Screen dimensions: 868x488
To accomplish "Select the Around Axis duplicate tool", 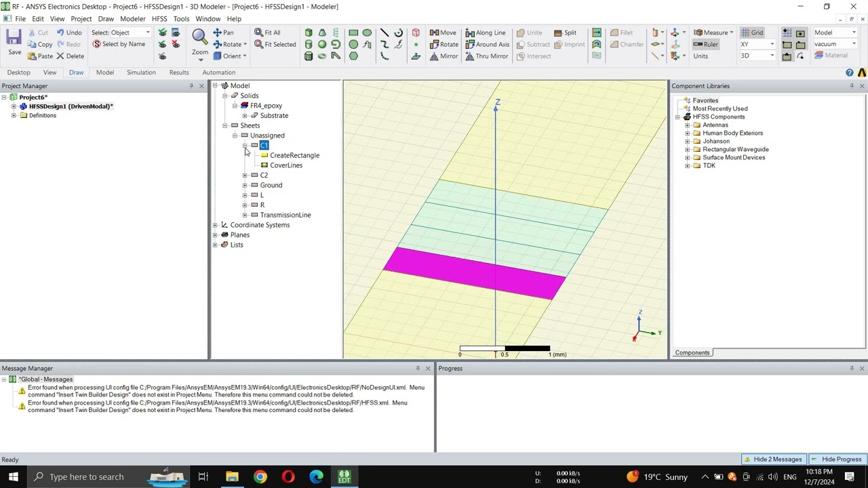I will click(x=487, y=45).
